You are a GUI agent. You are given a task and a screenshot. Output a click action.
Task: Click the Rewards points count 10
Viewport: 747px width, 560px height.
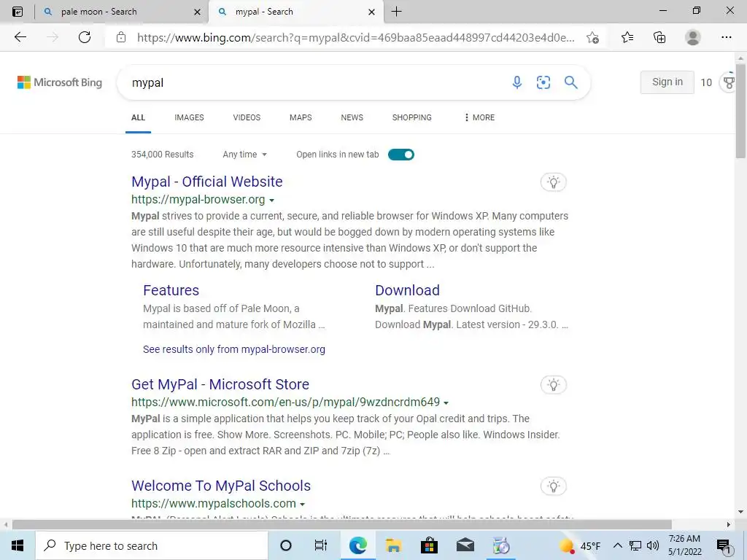point(706,82)
